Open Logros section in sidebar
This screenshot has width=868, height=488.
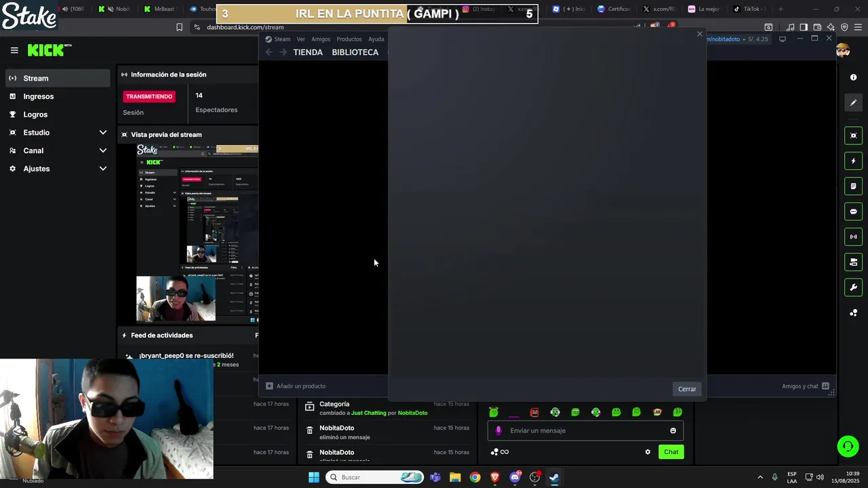click(58, 115)
